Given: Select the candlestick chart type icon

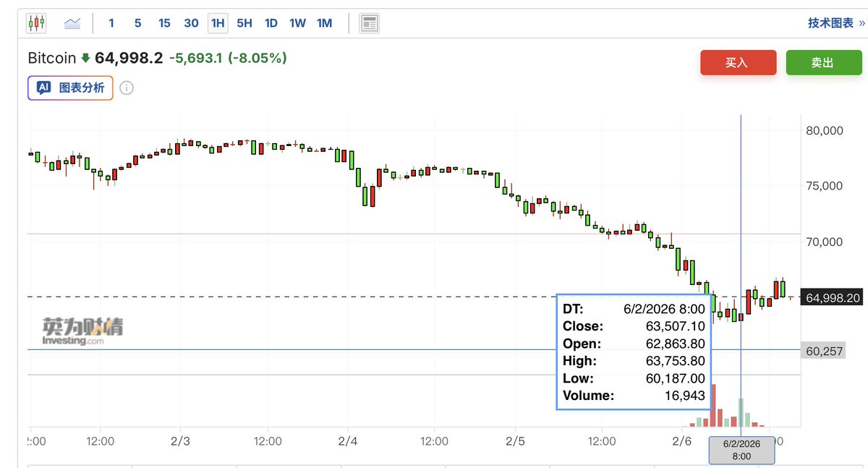Looking at the screenshot, I should 37,22.
